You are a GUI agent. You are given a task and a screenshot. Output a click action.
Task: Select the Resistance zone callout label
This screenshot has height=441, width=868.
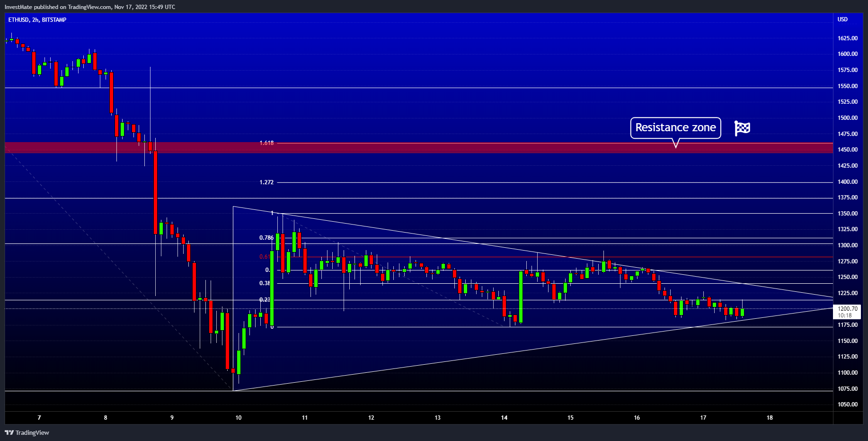[x=675, y=128]
